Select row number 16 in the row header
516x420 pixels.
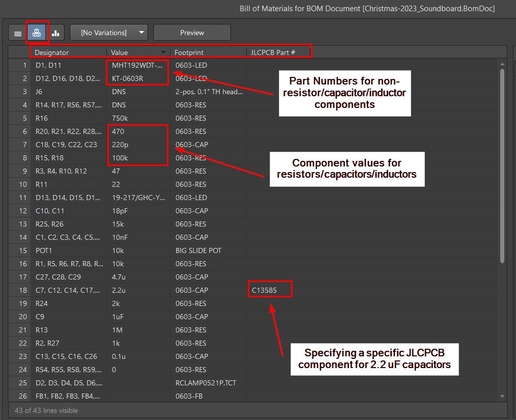[19, 264]
